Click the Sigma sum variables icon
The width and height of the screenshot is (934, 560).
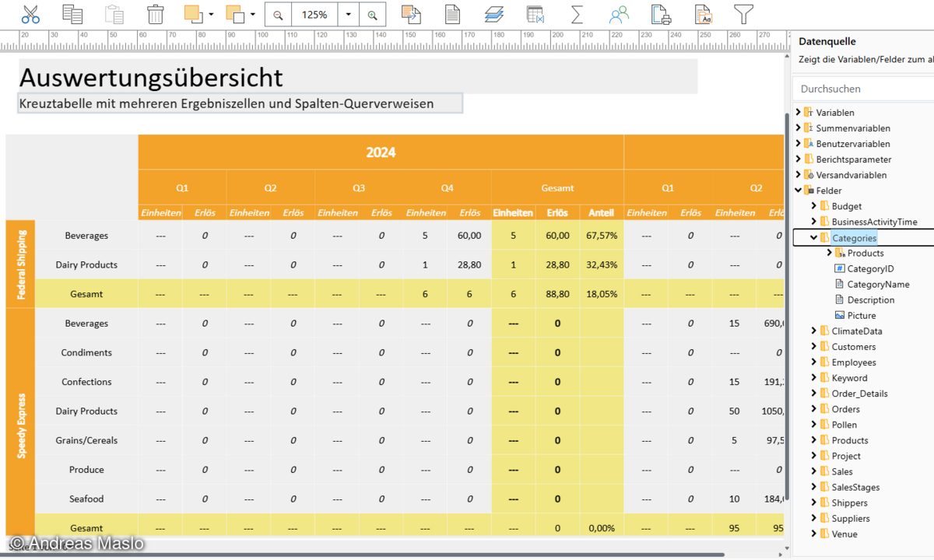click(577, 14)
